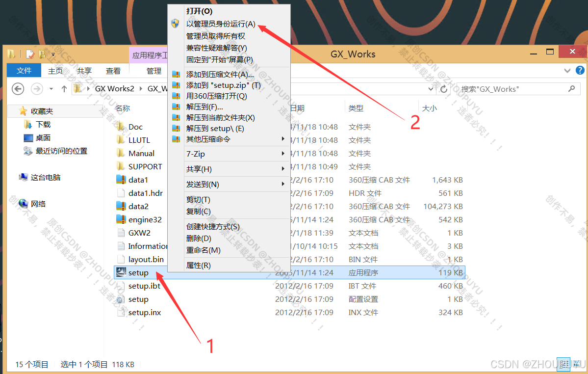
Task: Click the quick access Properties icon in title bar
Action: click(x=30, y=54)
